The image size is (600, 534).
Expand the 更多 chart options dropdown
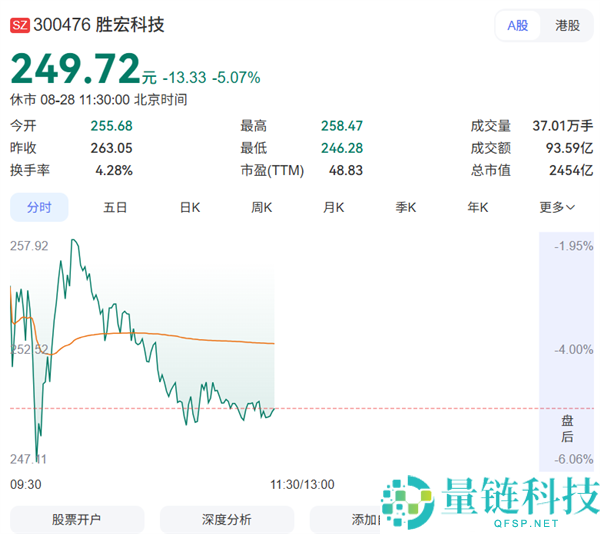coord(557,207)
